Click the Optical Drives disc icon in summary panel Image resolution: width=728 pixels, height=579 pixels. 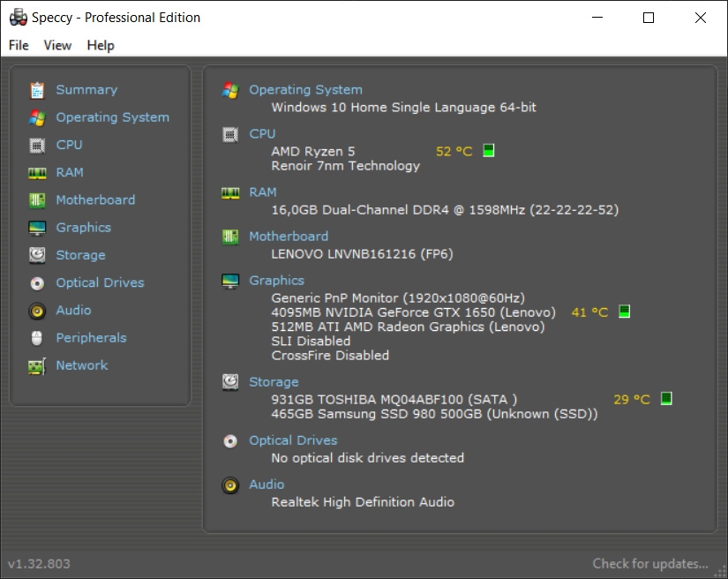click(x=230, y=441)
